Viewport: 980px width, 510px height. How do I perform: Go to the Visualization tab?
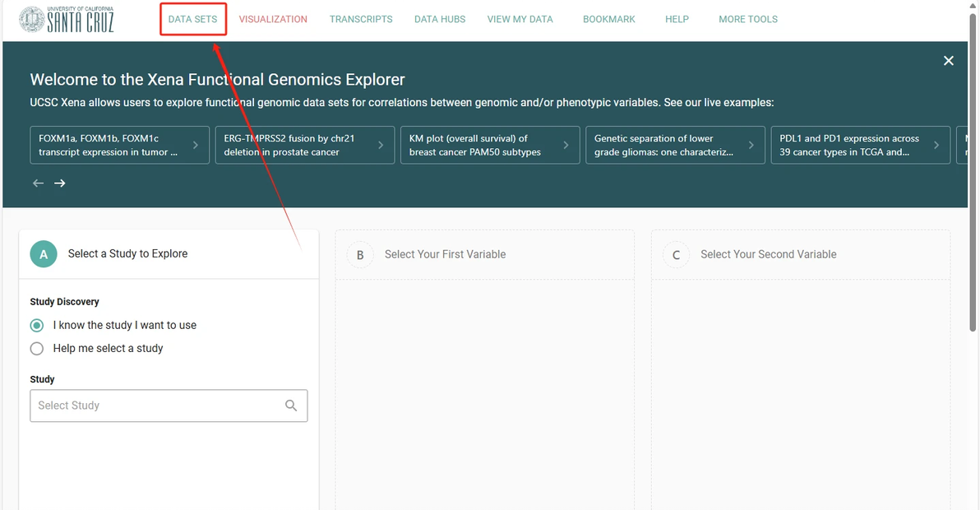[273, 19]
